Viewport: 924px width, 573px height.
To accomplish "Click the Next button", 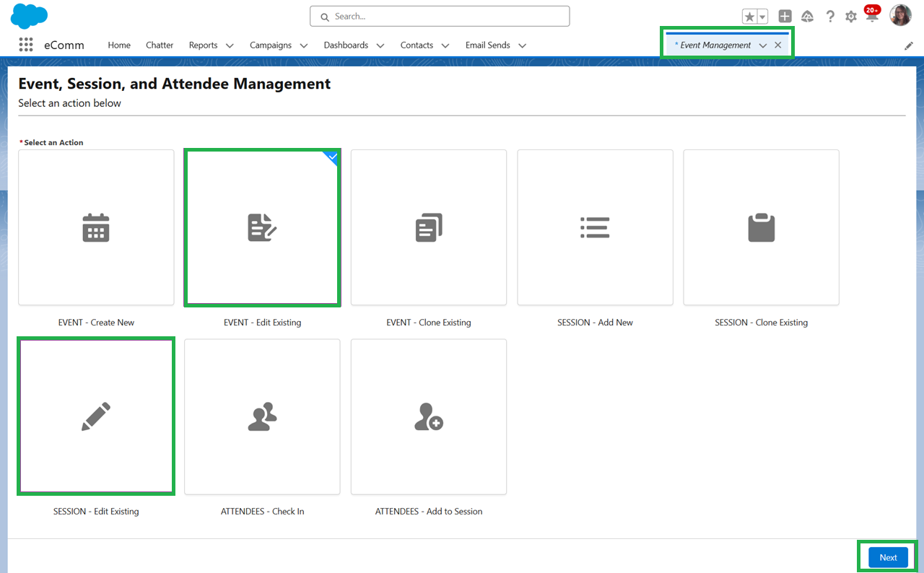I will [888, 557].
